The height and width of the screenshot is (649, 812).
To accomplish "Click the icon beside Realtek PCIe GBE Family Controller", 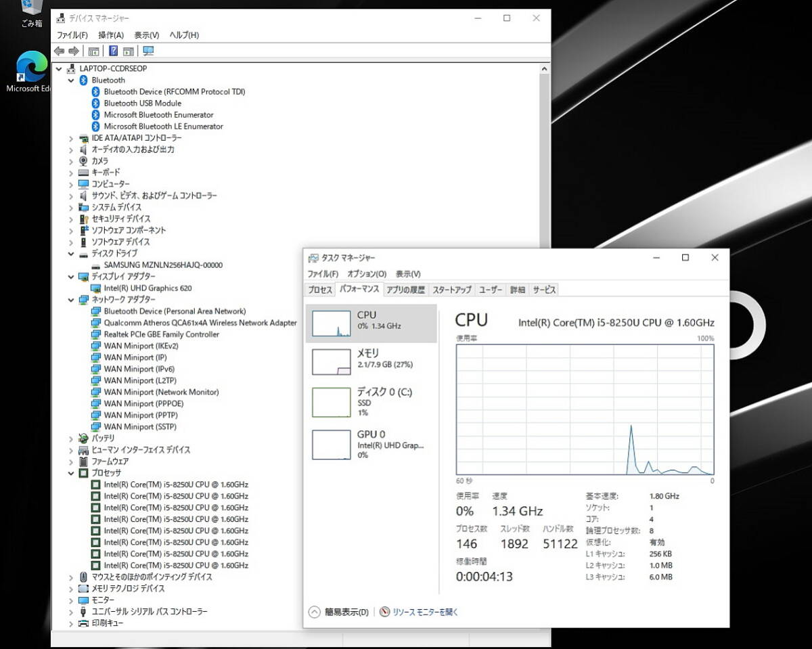I will click(x=96, y=334).
